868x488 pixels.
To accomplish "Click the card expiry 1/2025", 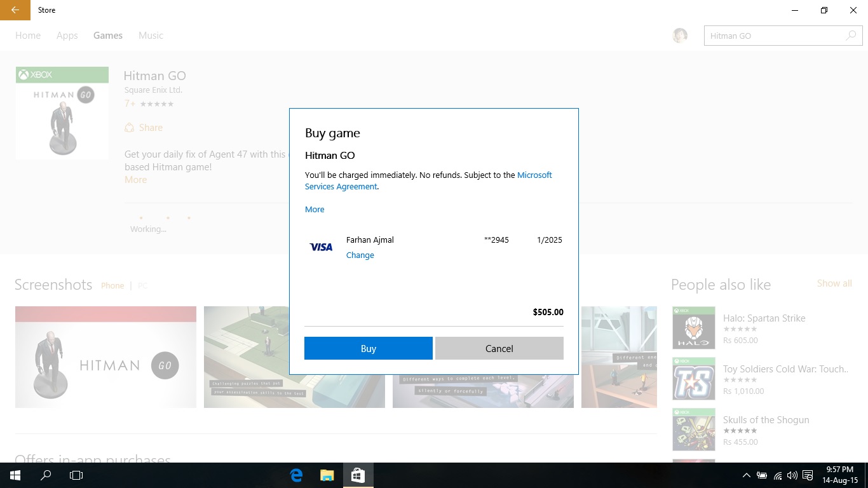I will (x=550, y=240).
